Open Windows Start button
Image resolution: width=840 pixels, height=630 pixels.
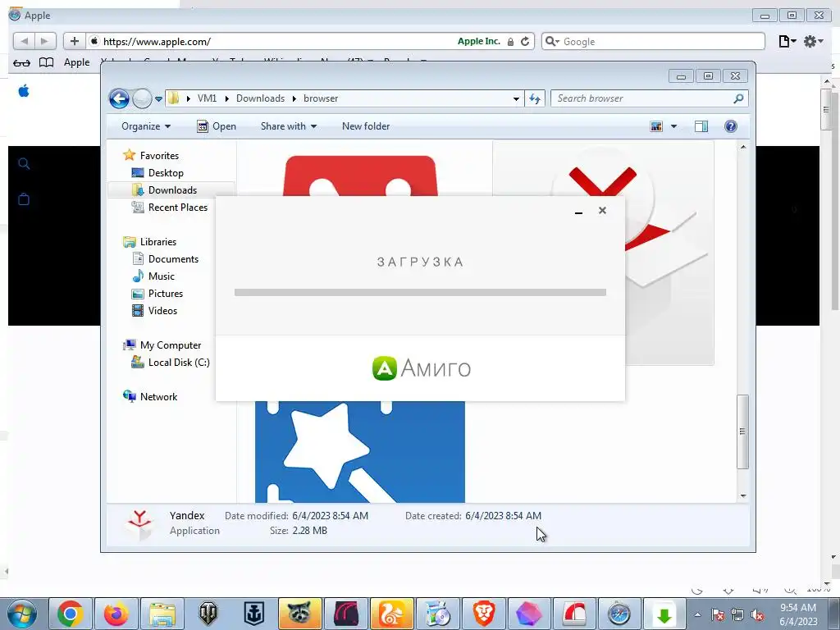coord(21,614)
